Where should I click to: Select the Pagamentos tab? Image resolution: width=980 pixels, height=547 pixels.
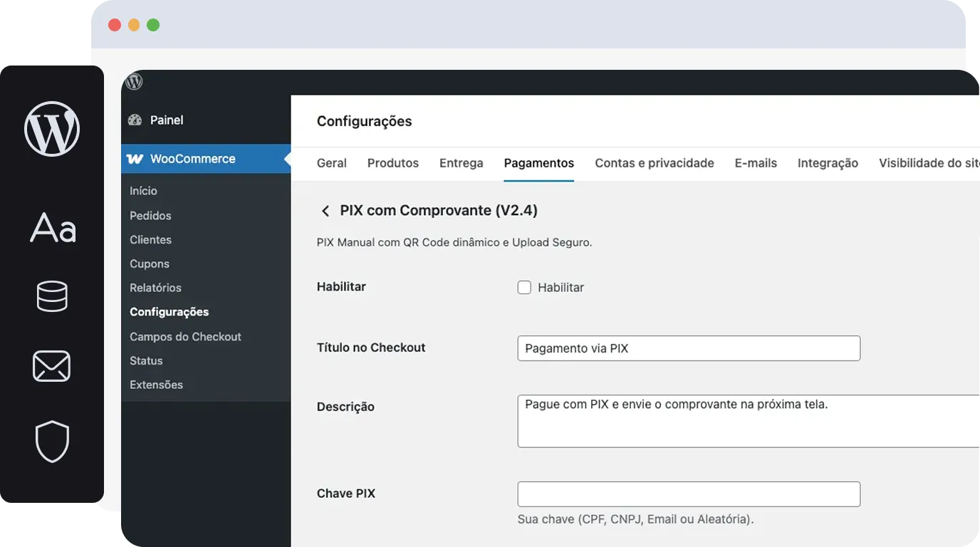(539, 163)
